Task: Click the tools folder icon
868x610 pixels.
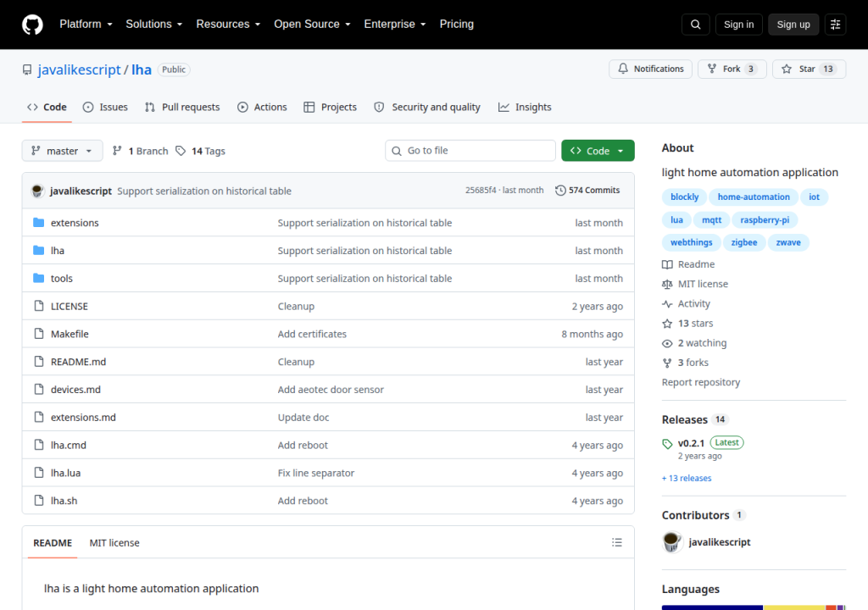Action: 38,278
